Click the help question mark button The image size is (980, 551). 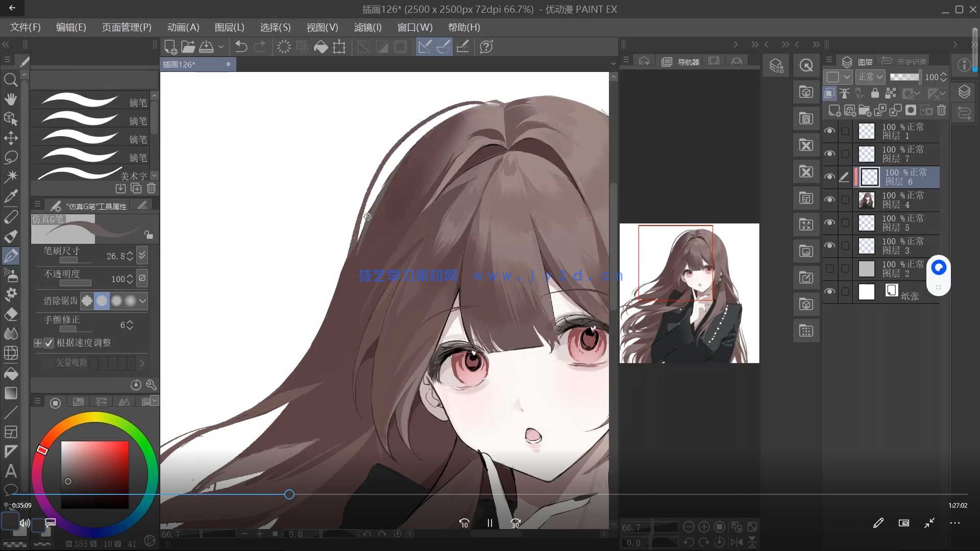[x=486, y=46]
